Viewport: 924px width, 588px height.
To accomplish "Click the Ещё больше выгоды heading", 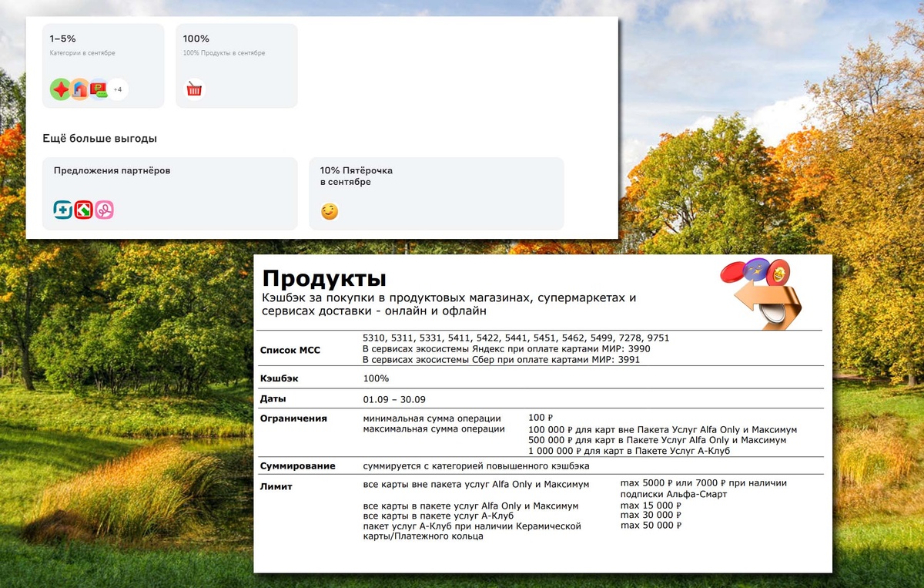I will pos(99,139).
